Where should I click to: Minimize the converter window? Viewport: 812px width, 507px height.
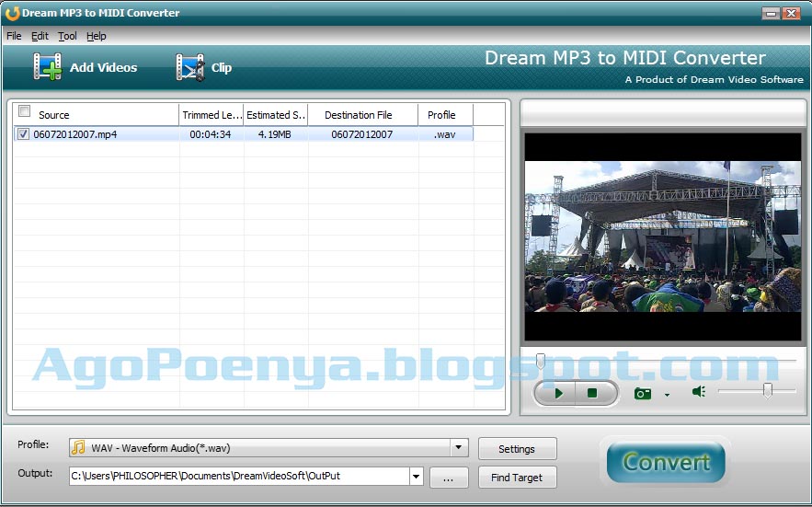pos(772,13)
